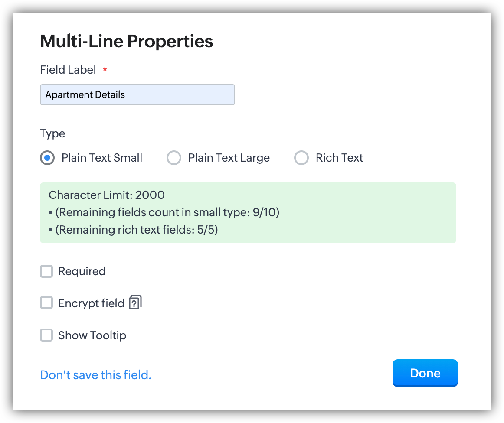Click the "Encrypt field" label text
The width and height of the screenshot is (504, 423).
click(x=91, y=303)
